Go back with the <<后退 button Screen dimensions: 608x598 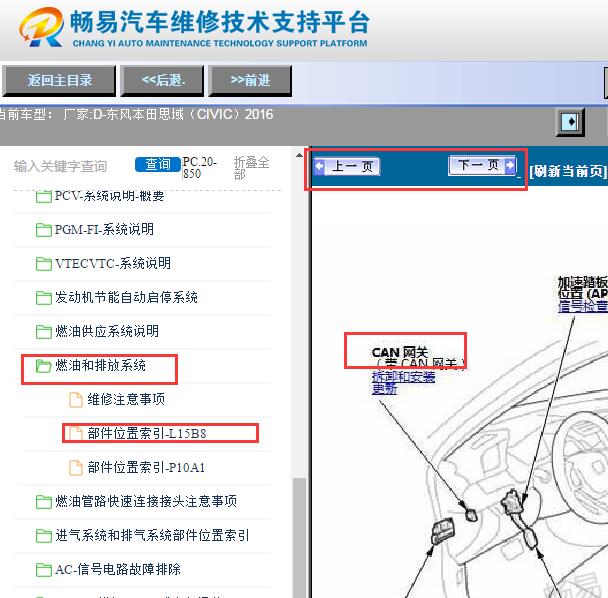click(x=162, y=81)
